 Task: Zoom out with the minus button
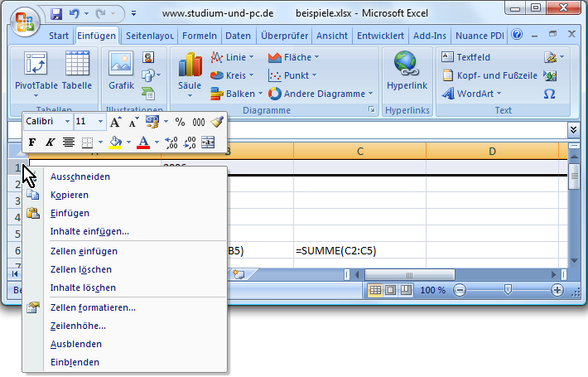[x=460, y=290]
